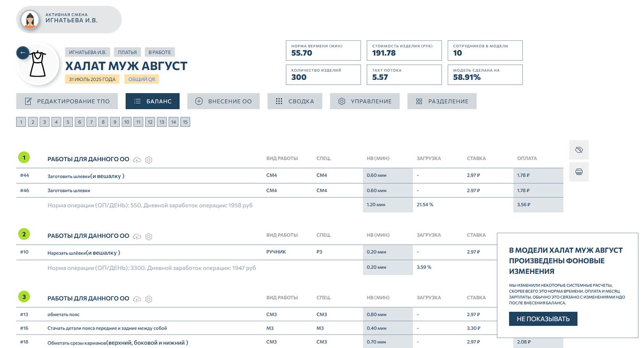Select operation #46 Заготовить шлевки
The width and height of the screenshot is (644, 348).
[290, 191]
